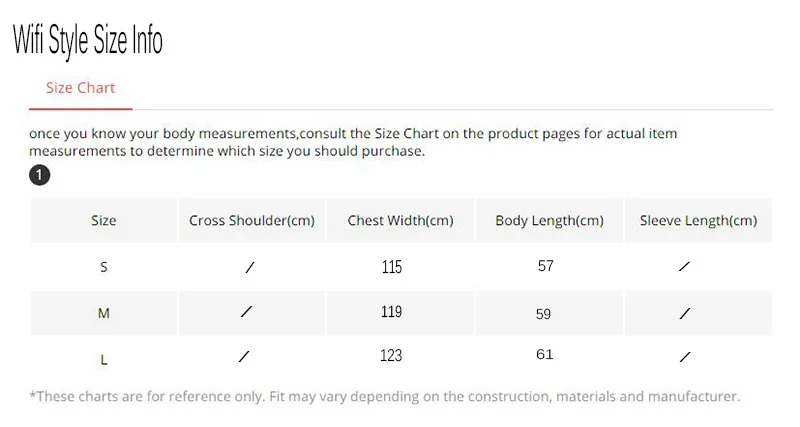Image resolution: width=800 pixels, height=427 pixels.
Task: Select the Sleeve Length(cm) column header
Action: point(698,221)
